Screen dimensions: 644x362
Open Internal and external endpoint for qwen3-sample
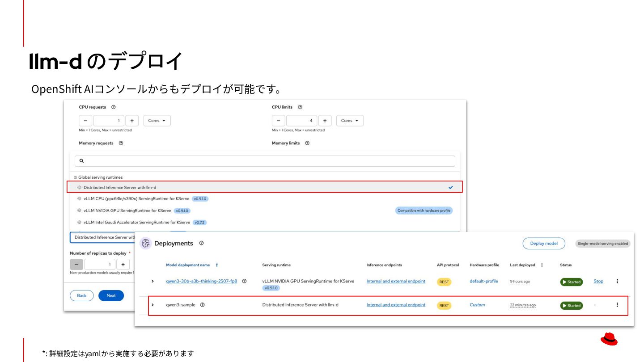(396, 305)
